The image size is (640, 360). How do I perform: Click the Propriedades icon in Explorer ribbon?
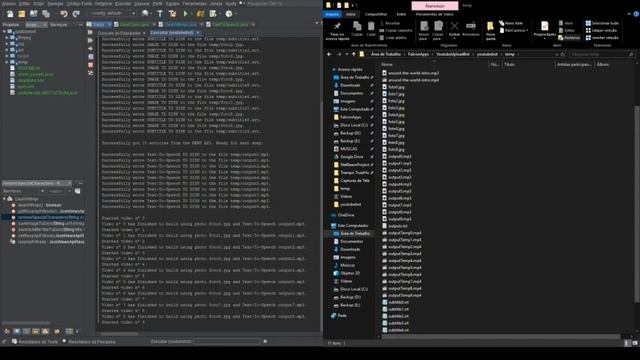(x=544, y=27)
